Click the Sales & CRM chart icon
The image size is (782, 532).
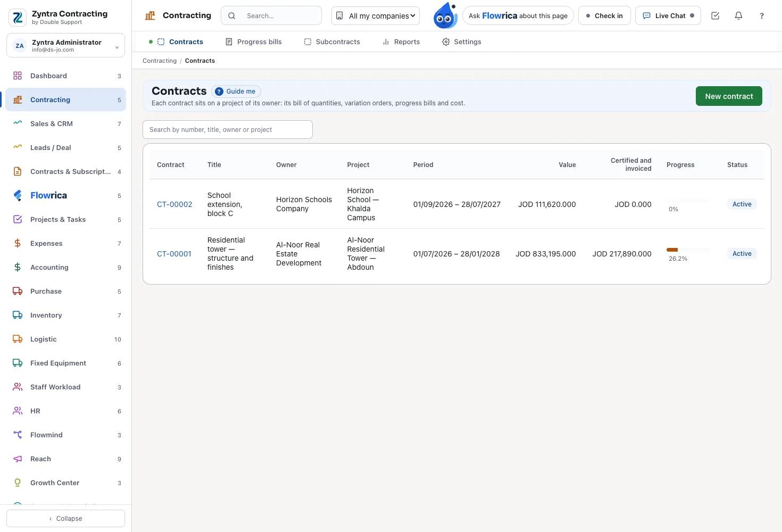18,123
